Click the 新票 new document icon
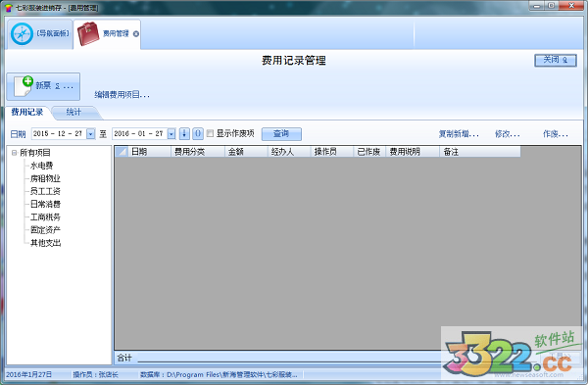 coord(24,86)
